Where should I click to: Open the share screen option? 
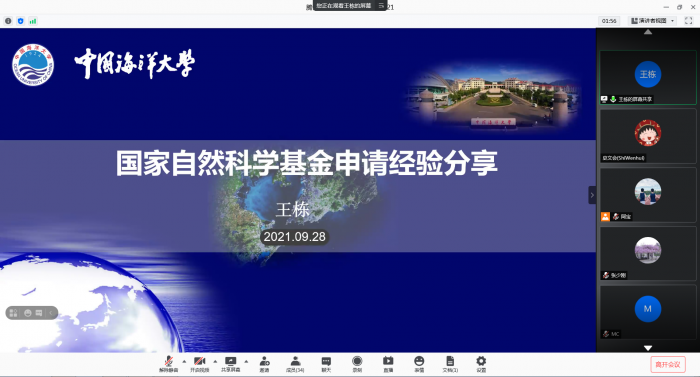230,364
